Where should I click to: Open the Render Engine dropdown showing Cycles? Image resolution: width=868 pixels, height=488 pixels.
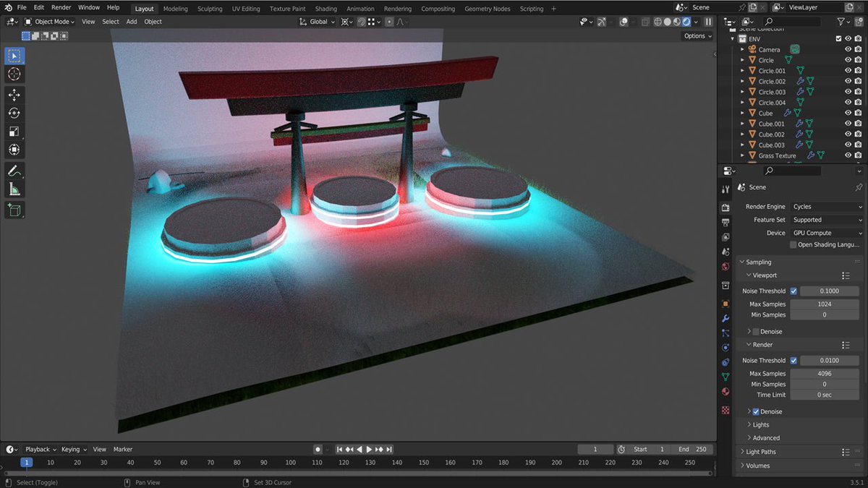(827, 206)
